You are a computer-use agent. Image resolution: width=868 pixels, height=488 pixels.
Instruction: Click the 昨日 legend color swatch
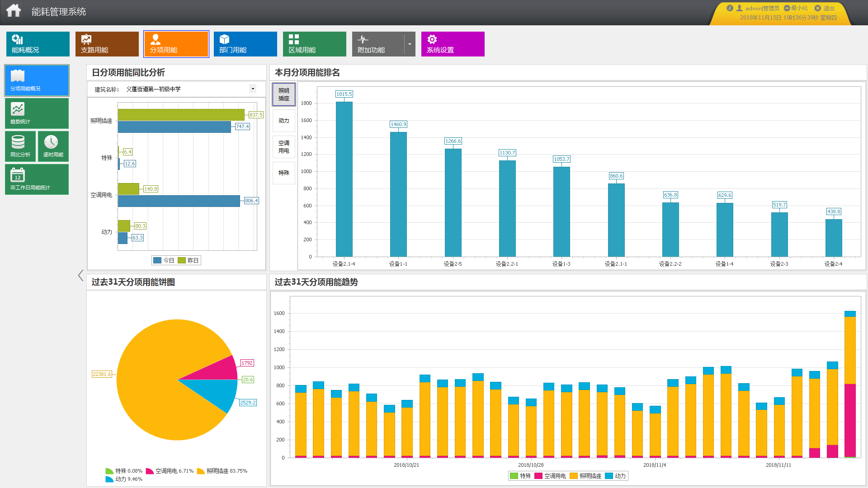[182, 260]
